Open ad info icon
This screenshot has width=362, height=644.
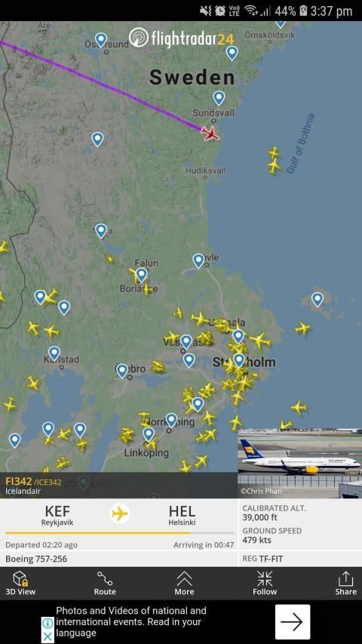48,623
